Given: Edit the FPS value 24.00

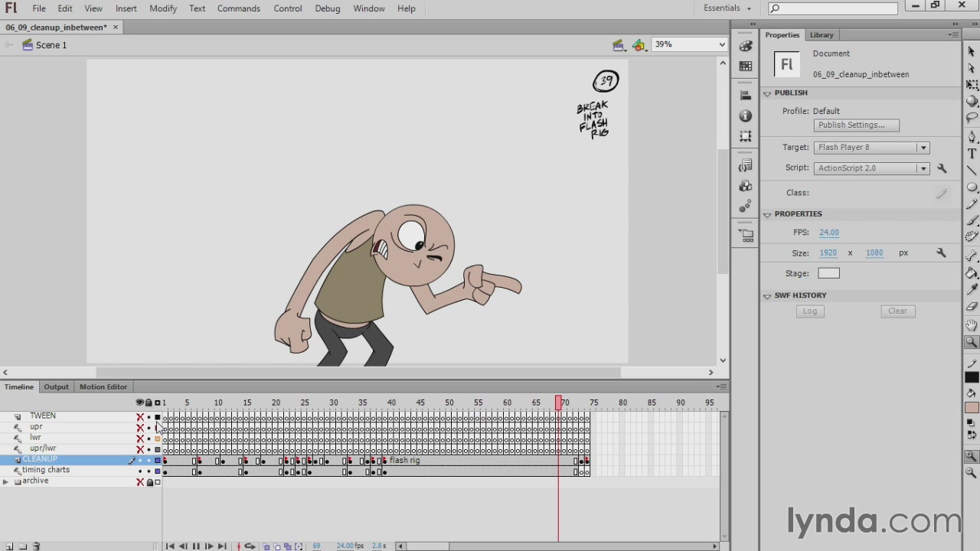Looking at the screenshot, I should coord(828,233).
